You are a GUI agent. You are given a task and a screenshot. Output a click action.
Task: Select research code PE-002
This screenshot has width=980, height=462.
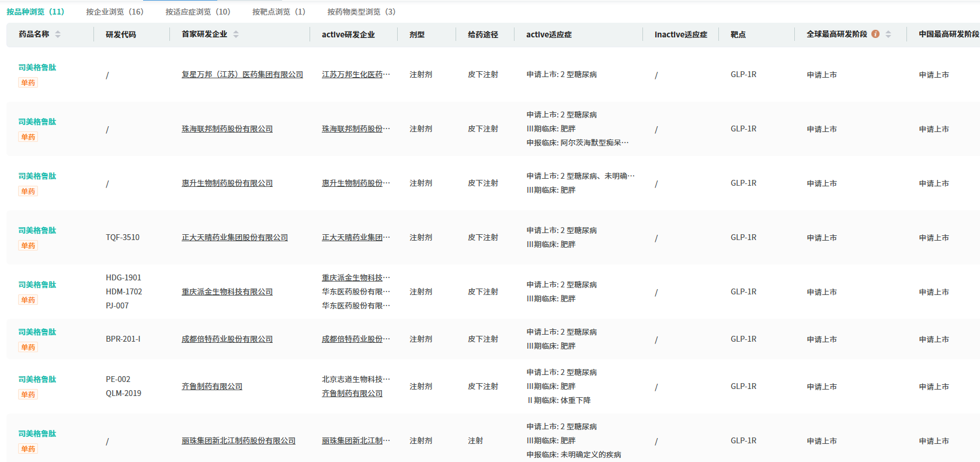[x=118, y=380]
